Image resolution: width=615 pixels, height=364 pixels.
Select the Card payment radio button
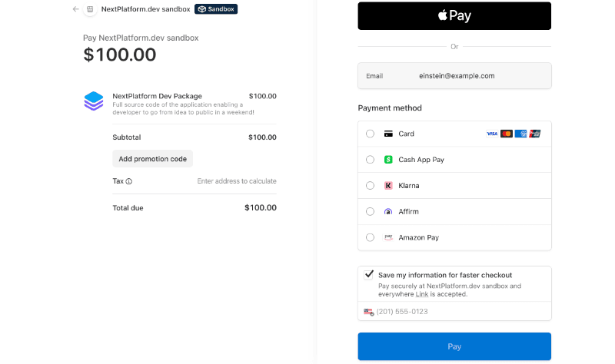pyautogui.click(x=371, y=134)
